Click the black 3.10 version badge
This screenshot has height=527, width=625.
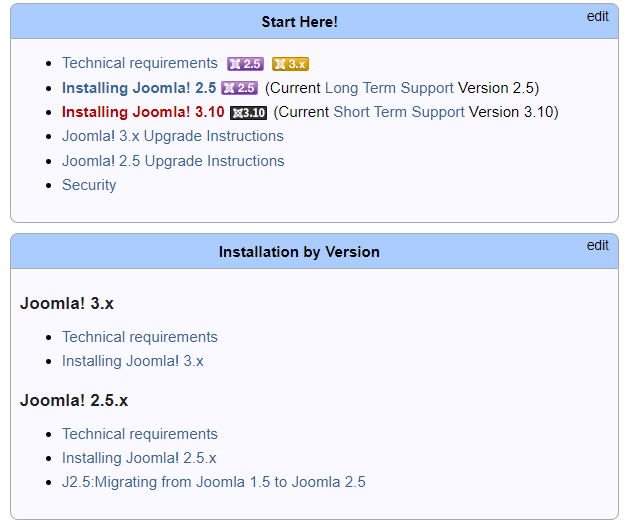pyautogui.click(x=249, y=113)
